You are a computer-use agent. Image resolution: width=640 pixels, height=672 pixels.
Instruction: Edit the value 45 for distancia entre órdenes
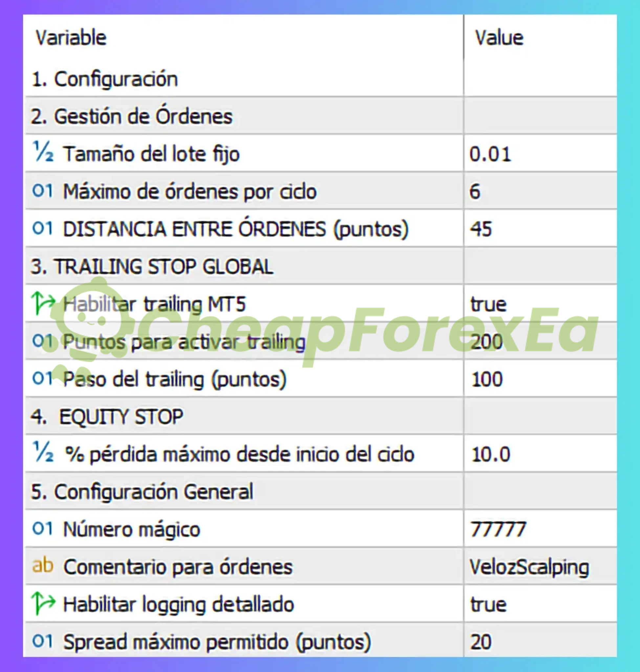(x=541, y=228)
